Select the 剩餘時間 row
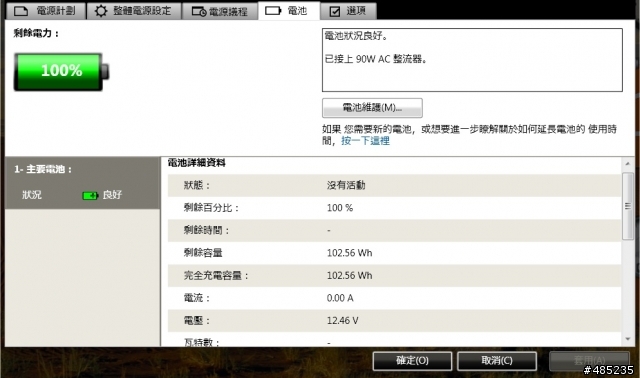The width and height of the screenshot is (640, 378). coord(394,230)
